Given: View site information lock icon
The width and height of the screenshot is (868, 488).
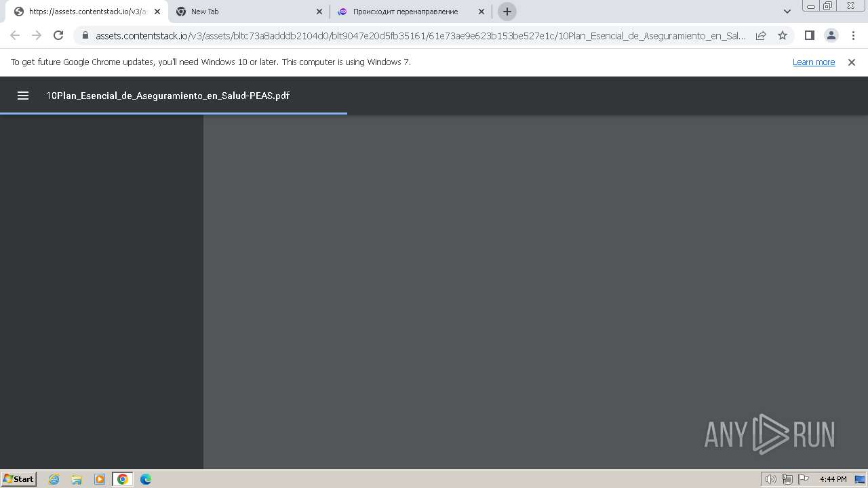Looking at the screenshot, I should click(85, 35).
